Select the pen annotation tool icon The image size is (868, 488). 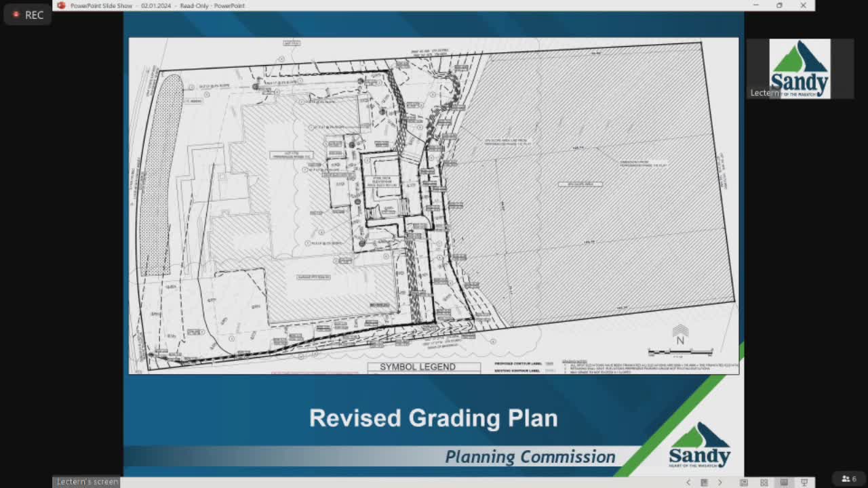pyautogui.click(x=744, y=481)
